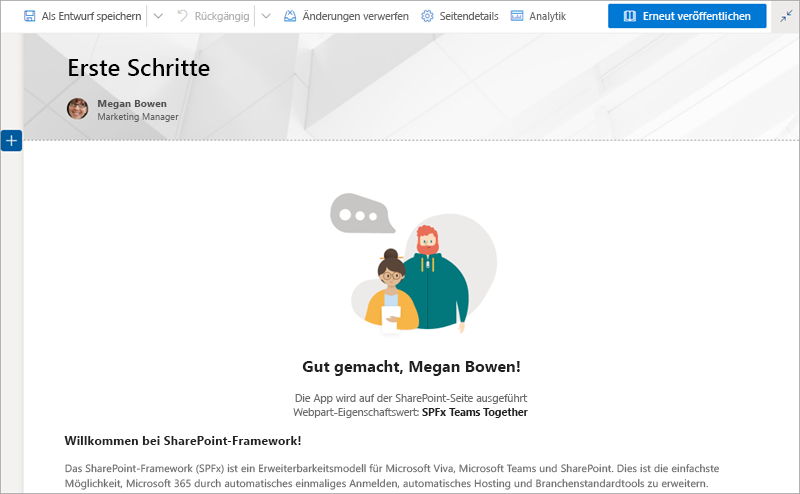The height and width of the screenshot is (494, 800).
Task: Click the Als Entwurf speichern label
Action: tap(91, 16)
